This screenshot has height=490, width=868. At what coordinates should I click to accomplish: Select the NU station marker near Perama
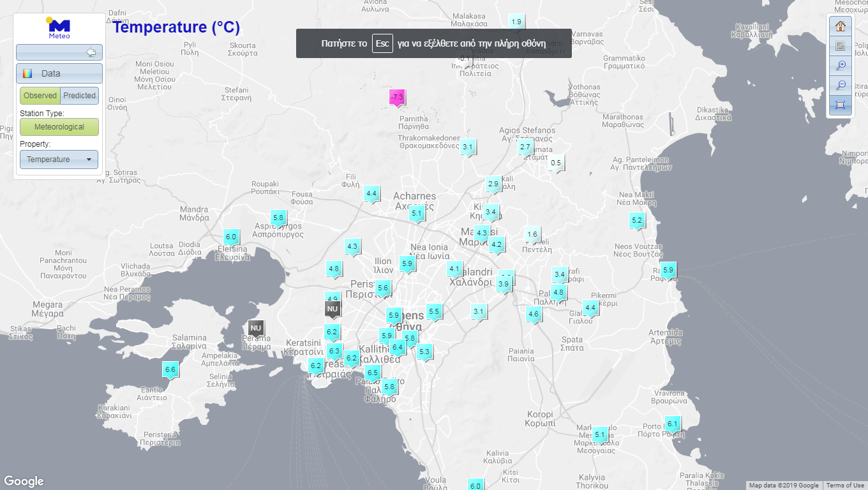[x=256, y=328]
